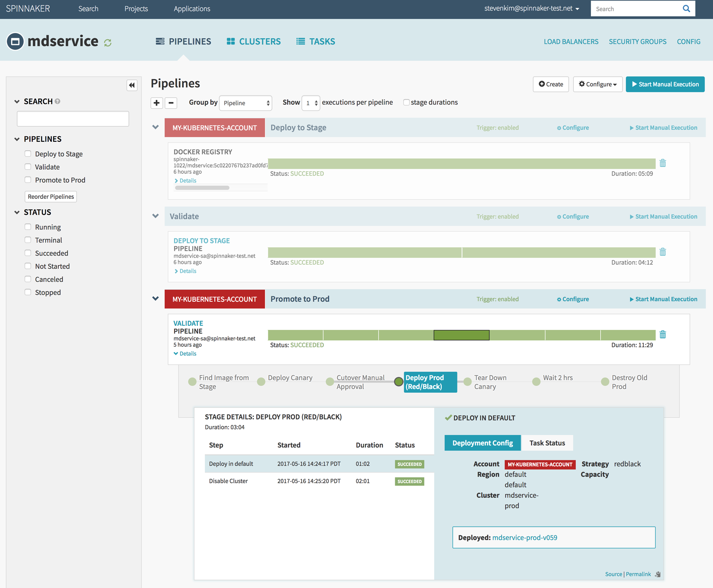Enable the stage durations checkbox
713x588 pixels.
tap(406, 103)
